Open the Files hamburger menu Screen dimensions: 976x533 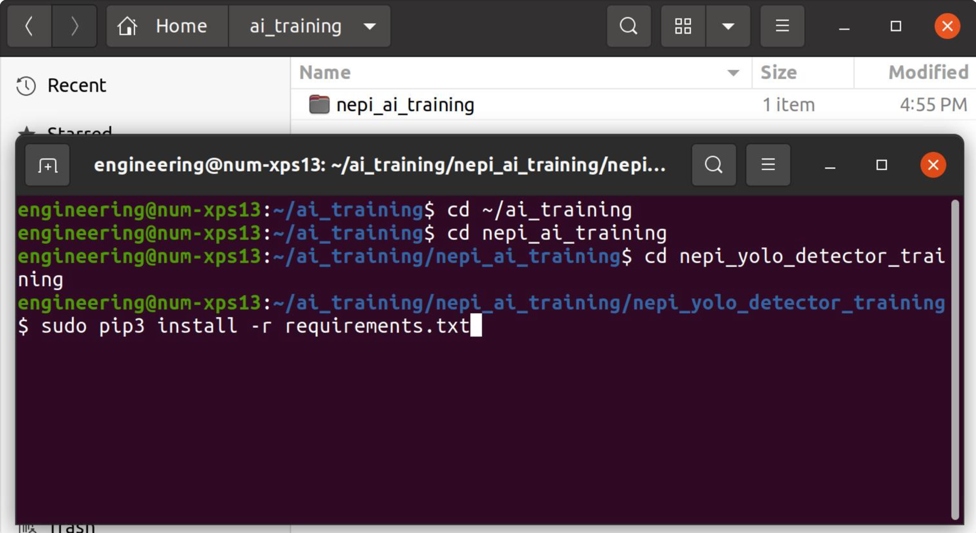[782, 27]
